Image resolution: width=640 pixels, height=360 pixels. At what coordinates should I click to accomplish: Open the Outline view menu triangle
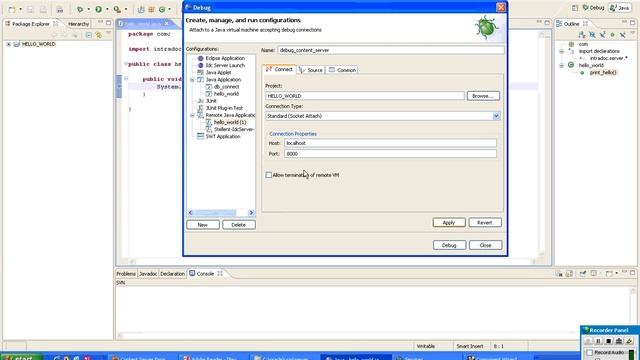632,34
